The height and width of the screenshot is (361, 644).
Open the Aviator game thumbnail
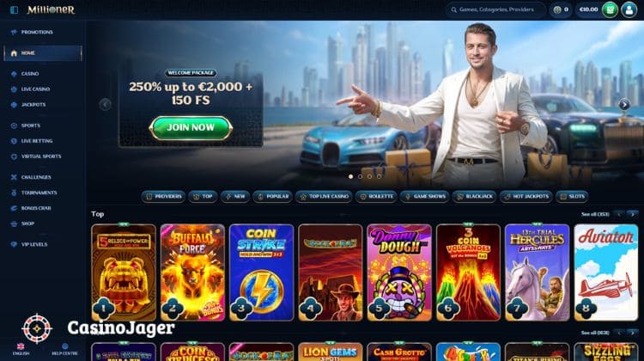click(606, 272)
